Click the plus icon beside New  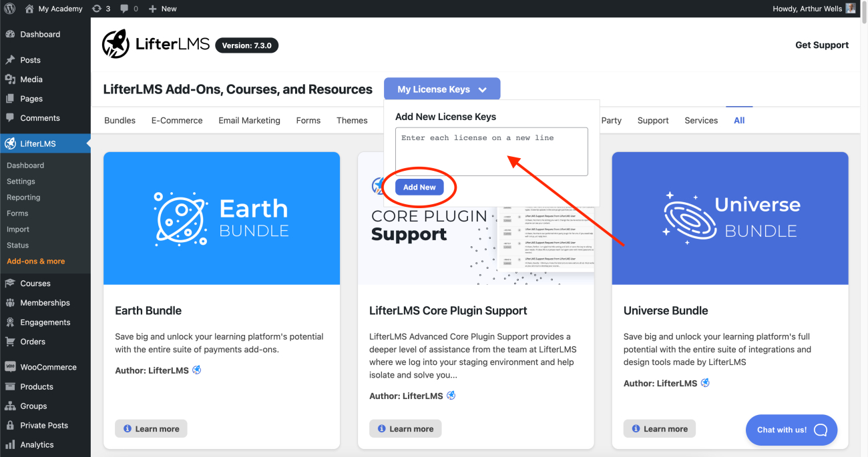(153, 9)
